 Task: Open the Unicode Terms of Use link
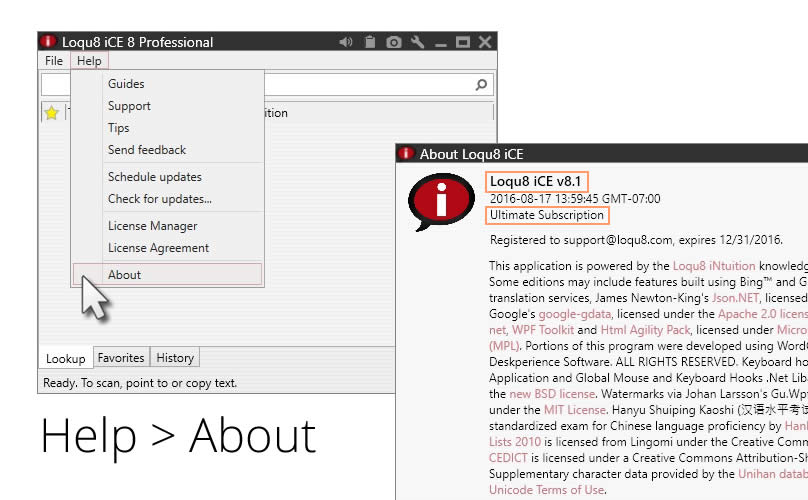point(546,490)
